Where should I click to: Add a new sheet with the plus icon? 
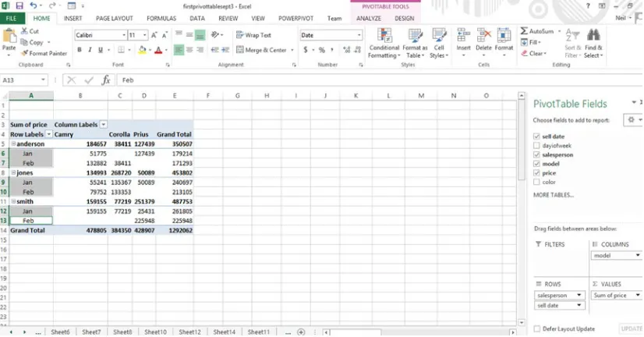click(301, 332)
